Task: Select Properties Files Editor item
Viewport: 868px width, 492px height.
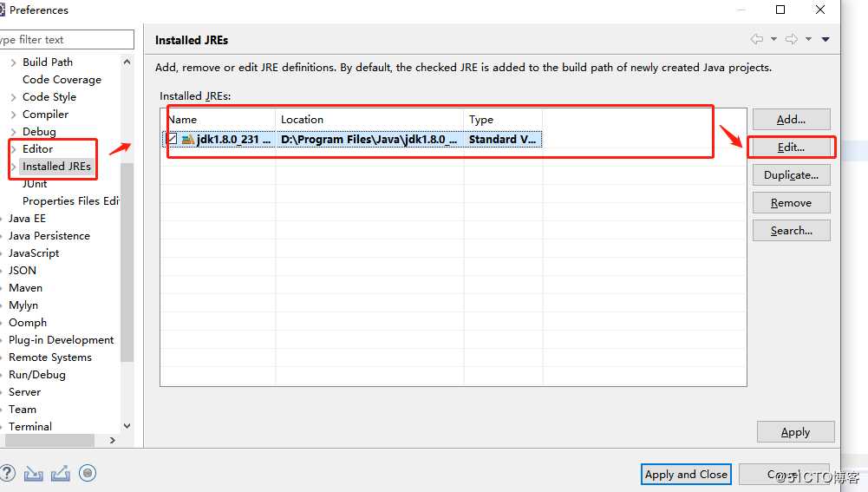Action: (x=70, y=200)
